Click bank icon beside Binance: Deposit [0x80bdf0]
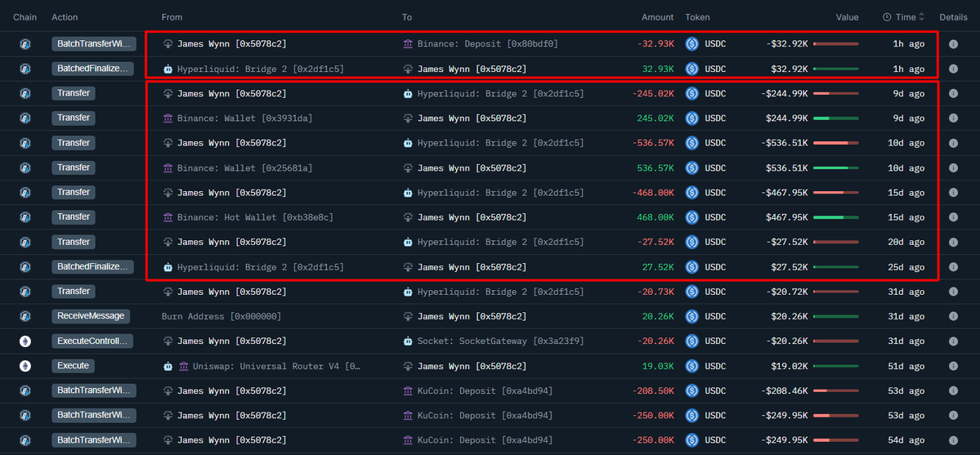Viewport: 980px width, 455px height. click(x=408, y=44)
